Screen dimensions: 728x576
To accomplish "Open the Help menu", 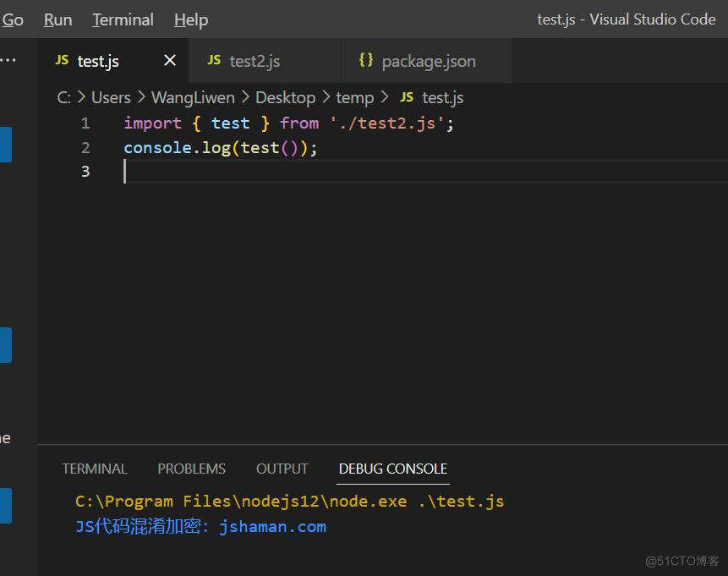I will click(x=189, y=19).
